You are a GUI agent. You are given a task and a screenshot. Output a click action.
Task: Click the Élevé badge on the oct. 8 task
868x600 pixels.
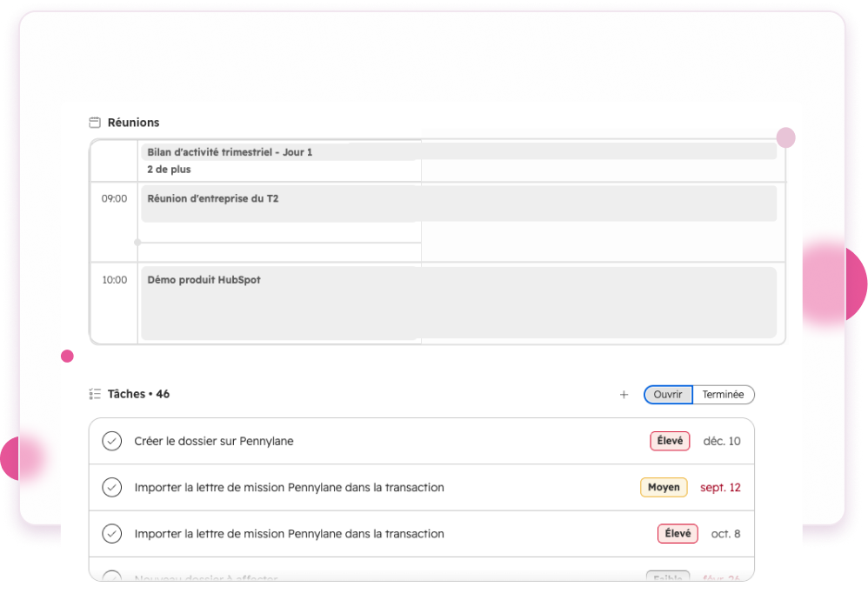point(678,534)
